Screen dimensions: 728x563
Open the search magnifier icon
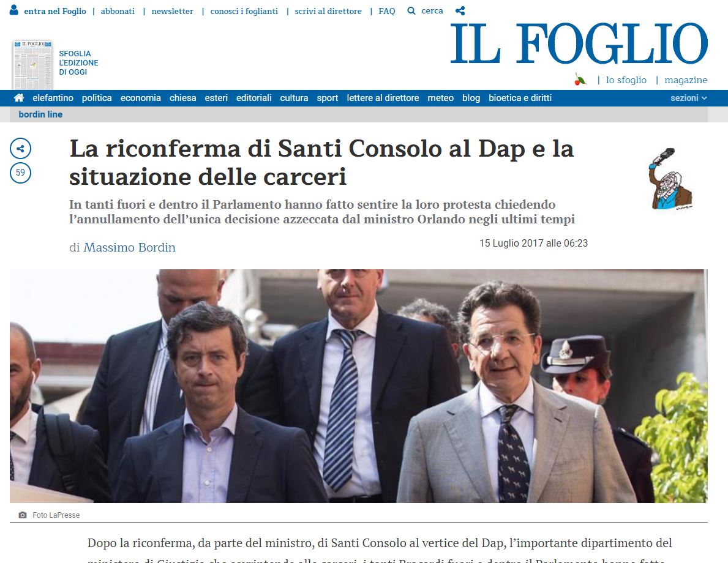click(x=411, y=10)
